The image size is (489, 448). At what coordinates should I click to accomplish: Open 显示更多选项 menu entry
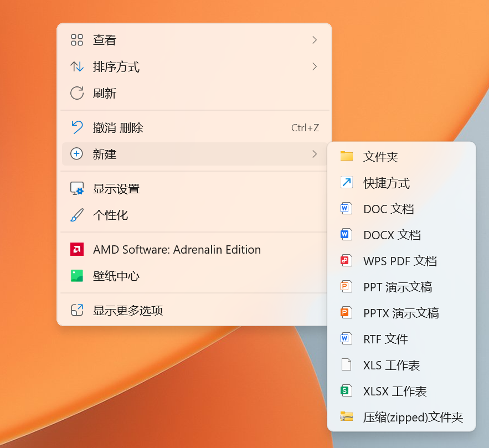tap(128, 310)
